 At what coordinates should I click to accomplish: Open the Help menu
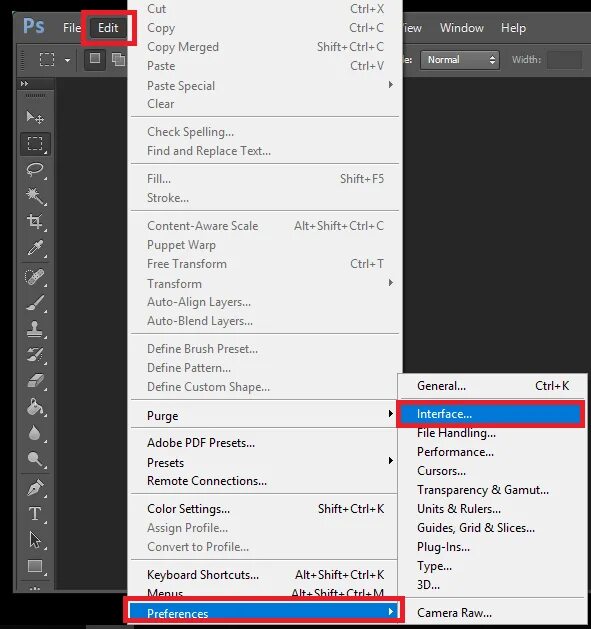point(513,28)
